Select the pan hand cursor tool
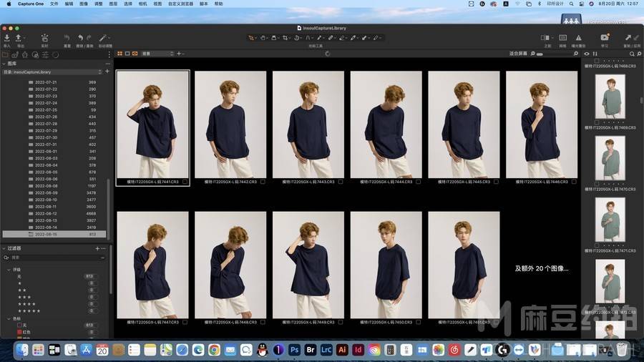The image size is (644, 362). (x=263, y=38)
